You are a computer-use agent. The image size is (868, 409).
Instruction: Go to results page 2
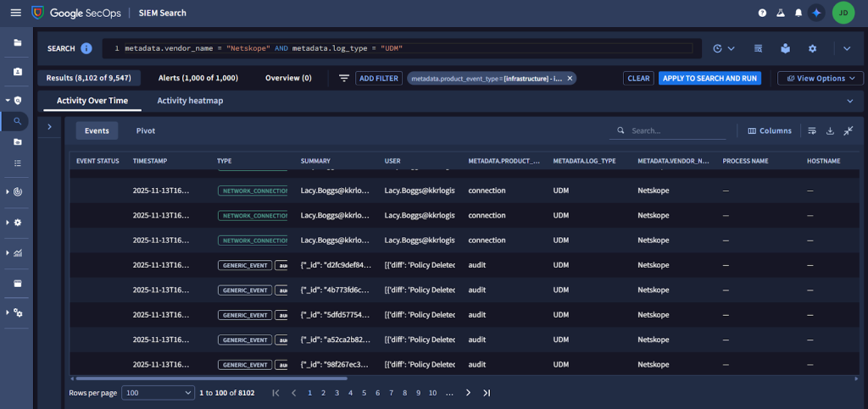click(x=324, y=393)
